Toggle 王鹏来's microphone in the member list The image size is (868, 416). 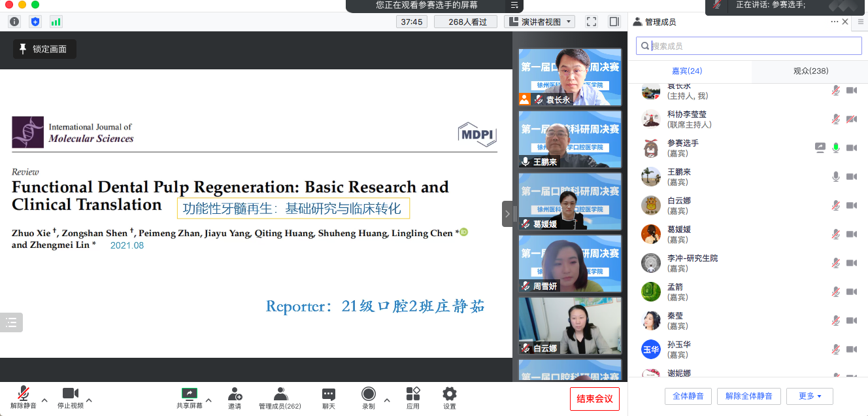[835, 177]
